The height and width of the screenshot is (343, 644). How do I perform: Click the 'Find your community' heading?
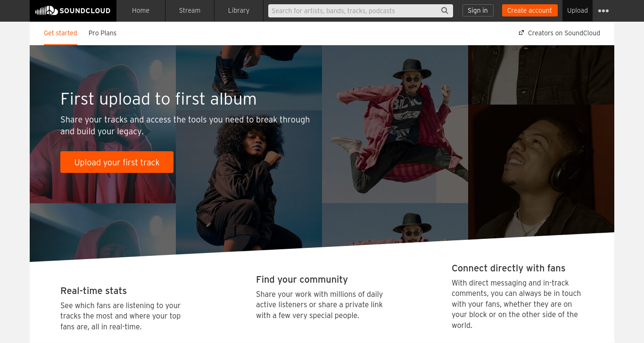point(302,279)
